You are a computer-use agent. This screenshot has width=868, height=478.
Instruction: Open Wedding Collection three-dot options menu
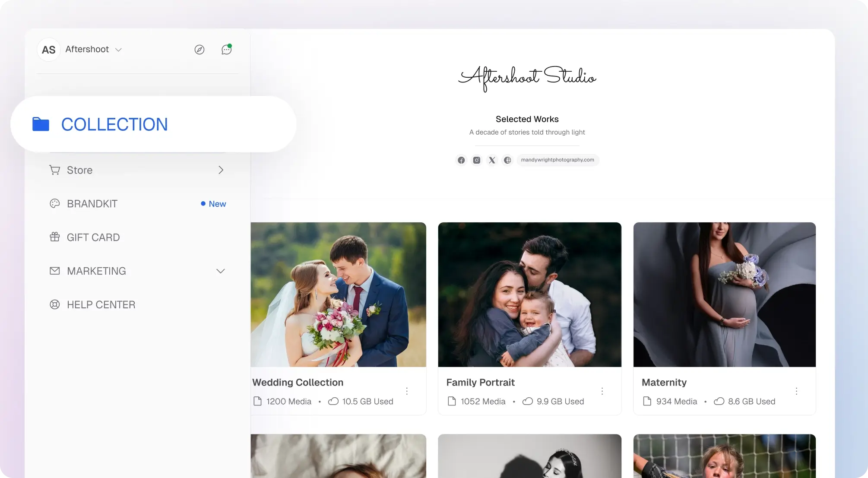[x=407, y=391]
